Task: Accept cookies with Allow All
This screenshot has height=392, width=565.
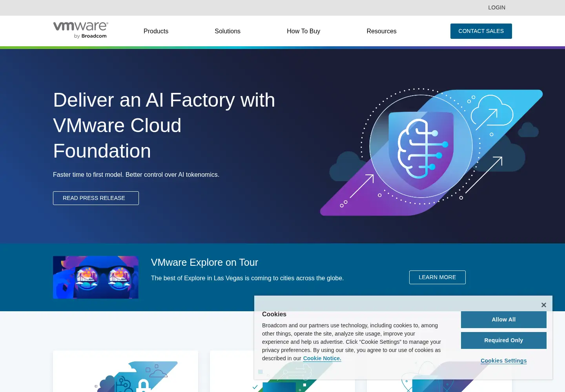Action: pyautogui.click(x=504, y=319)
